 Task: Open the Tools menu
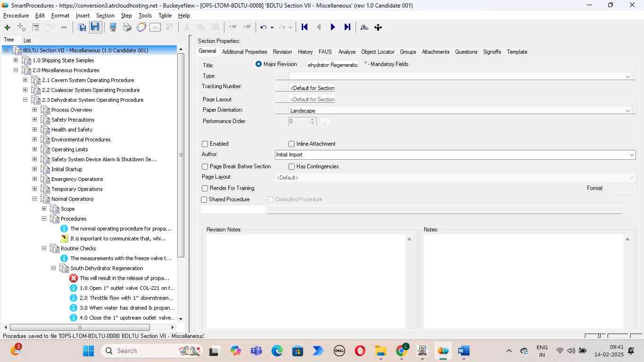coord(145,16)
